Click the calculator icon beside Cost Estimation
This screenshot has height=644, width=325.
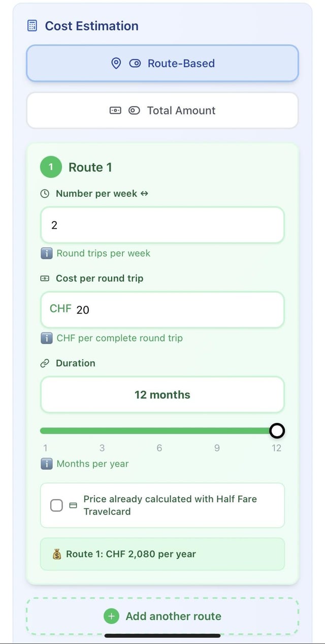pos(32,26)
